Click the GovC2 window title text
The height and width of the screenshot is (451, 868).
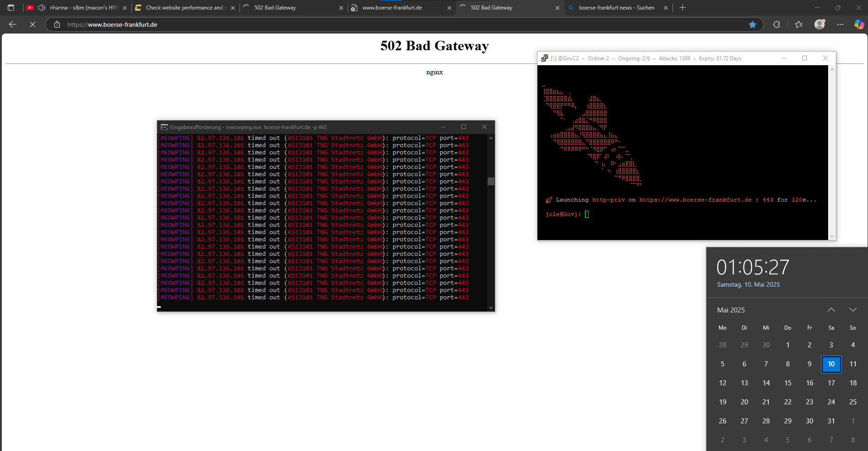pos(646,58)
